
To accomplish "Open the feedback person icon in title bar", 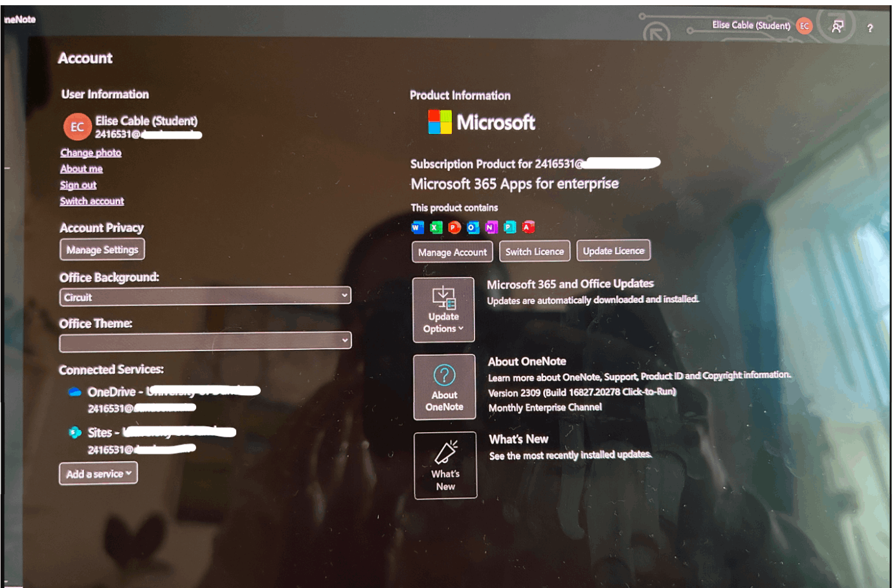I will [838, 26].
